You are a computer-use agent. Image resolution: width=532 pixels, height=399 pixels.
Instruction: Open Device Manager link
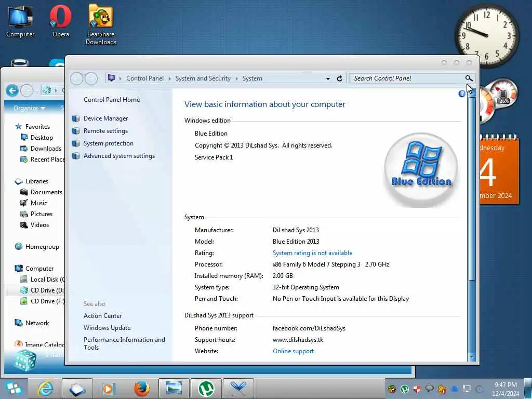pyautogui.click(x=105, y=118)
